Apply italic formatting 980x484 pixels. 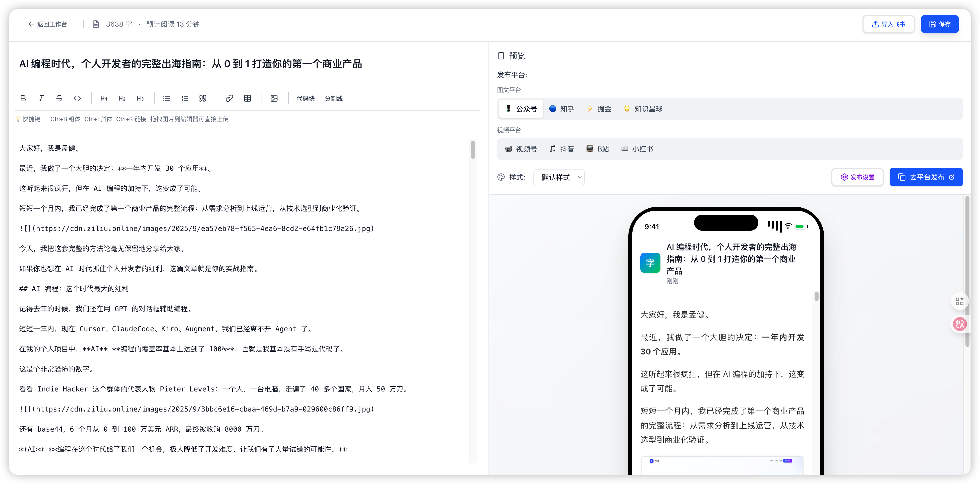pyautogui.click(x=41, y=98)
